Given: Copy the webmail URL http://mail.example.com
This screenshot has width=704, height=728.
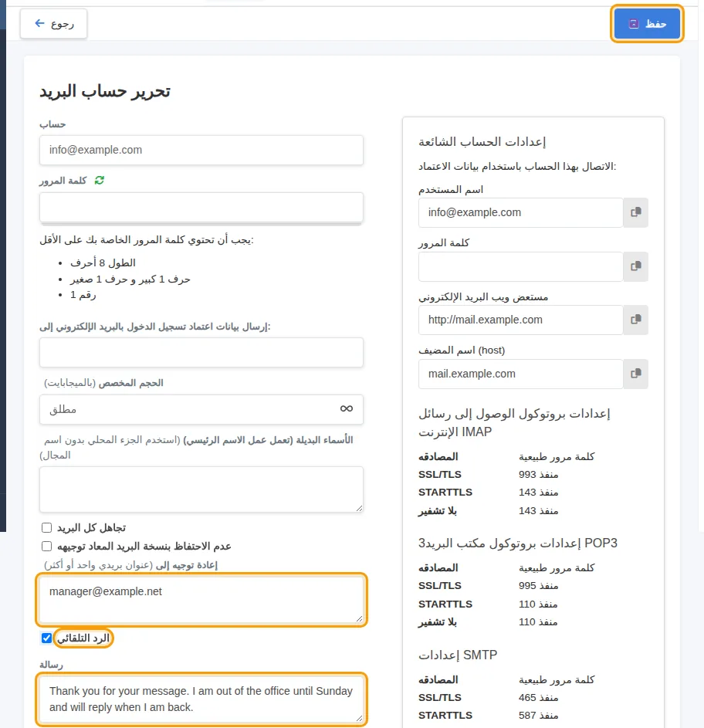Looking at the screenshot, I should (636, 320).
